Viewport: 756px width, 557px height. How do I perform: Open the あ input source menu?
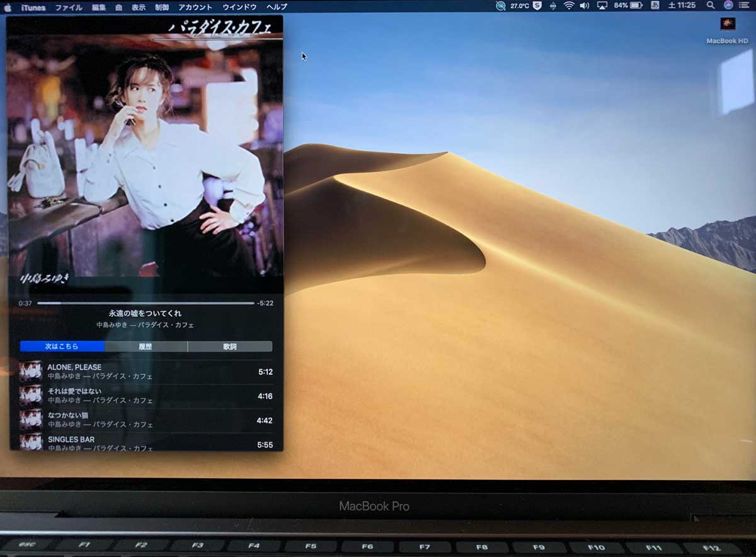coord(655,5)
